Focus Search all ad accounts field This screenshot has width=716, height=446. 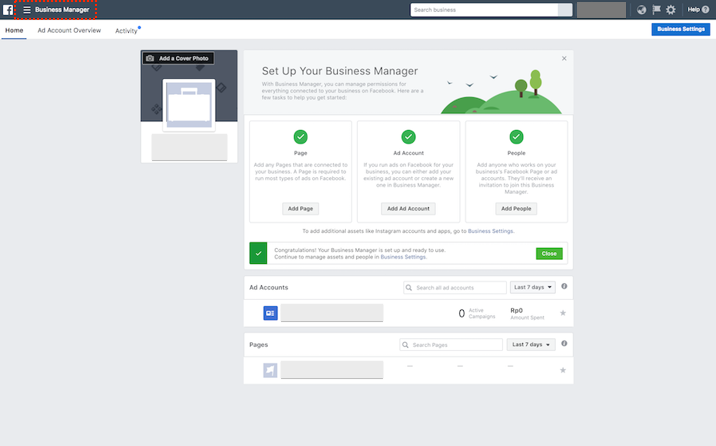tap(455, 288)
